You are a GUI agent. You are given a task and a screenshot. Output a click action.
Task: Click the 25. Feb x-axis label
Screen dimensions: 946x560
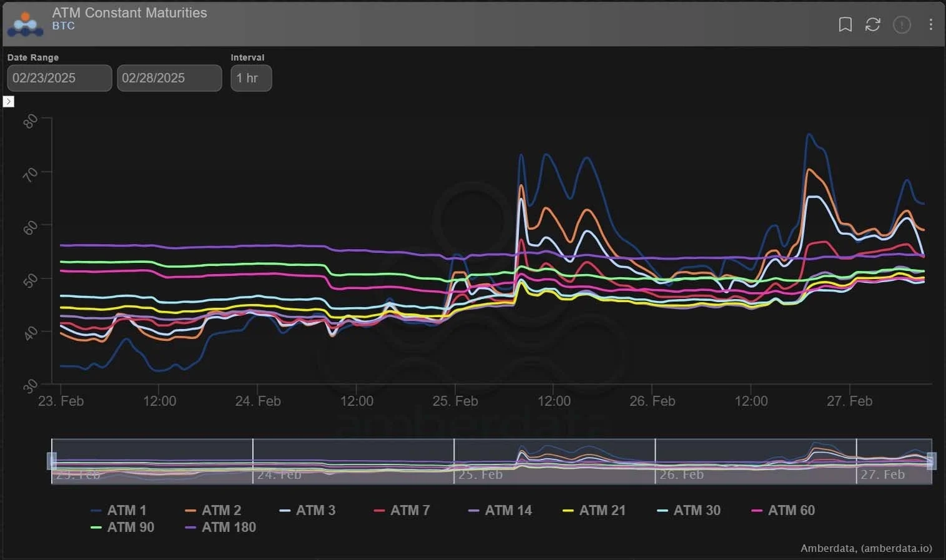(x=455, y=401)
